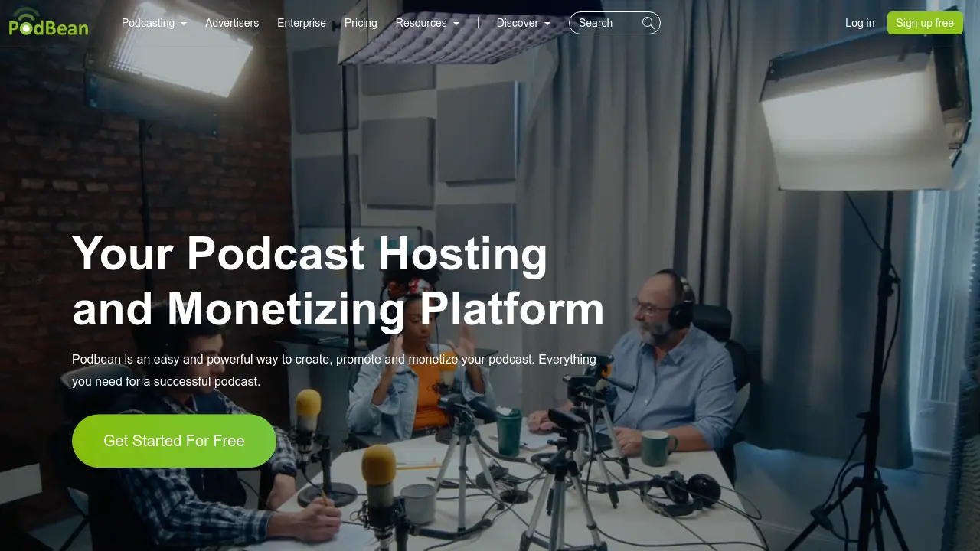
Task: Open the Pricing page
Action: point(361,23)
